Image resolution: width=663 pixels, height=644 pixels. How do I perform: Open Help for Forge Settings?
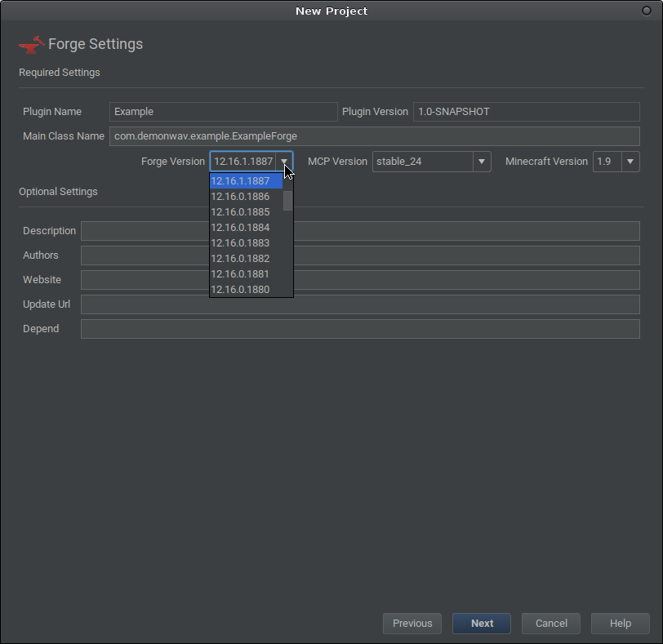[621, 624]
